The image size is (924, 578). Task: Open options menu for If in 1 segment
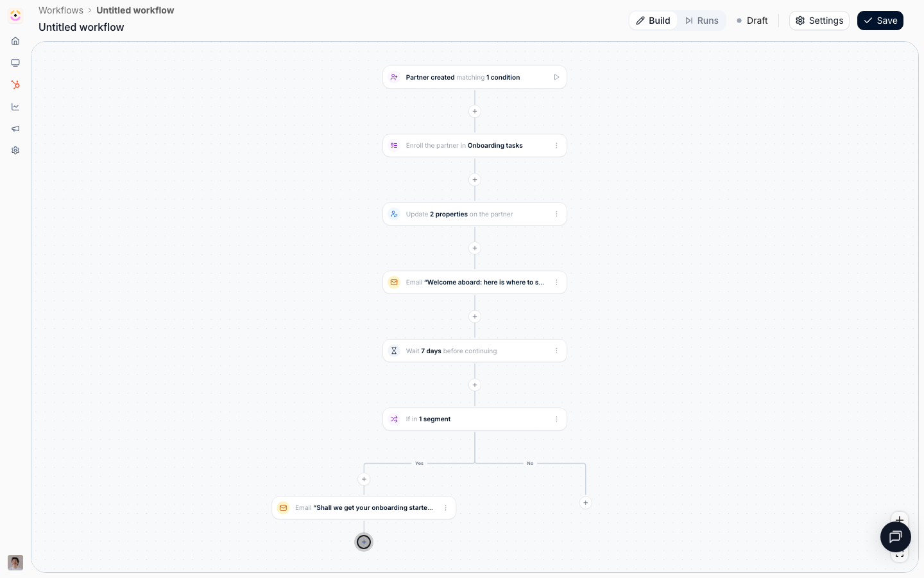point(556,419)
